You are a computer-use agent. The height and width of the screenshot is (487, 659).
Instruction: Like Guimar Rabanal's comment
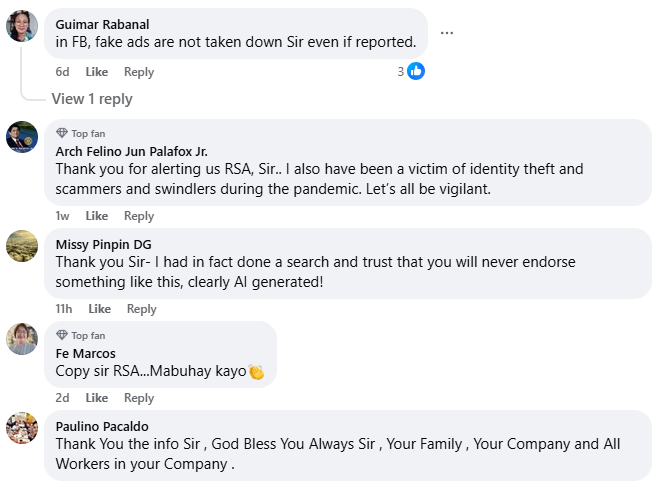pos(97,72)
